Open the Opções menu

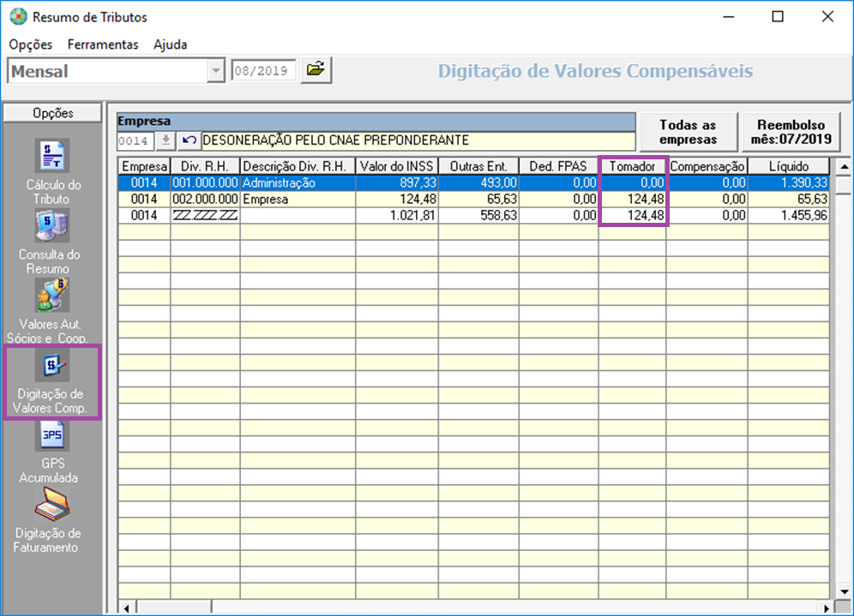tap(31, 45)
